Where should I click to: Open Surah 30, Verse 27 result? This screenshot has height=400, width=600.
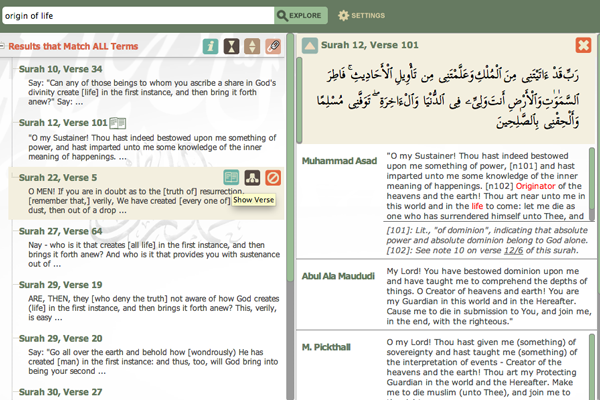[60, 392]
